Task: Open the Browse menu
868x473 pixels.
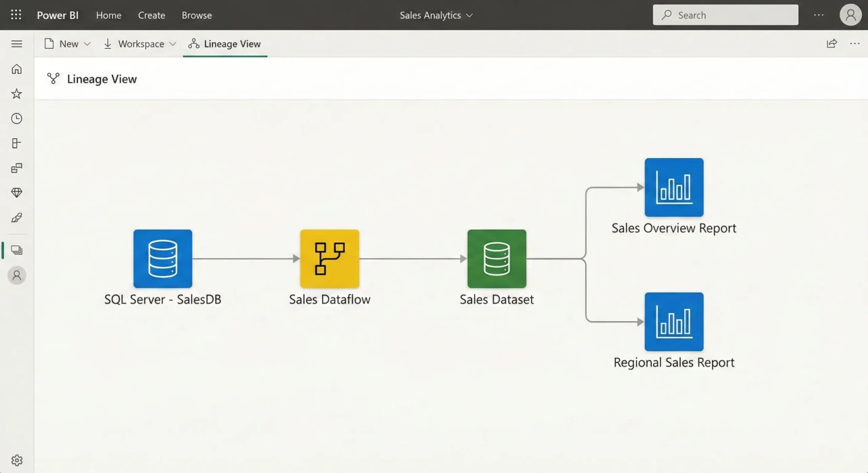Action: (x=197, y=15)
